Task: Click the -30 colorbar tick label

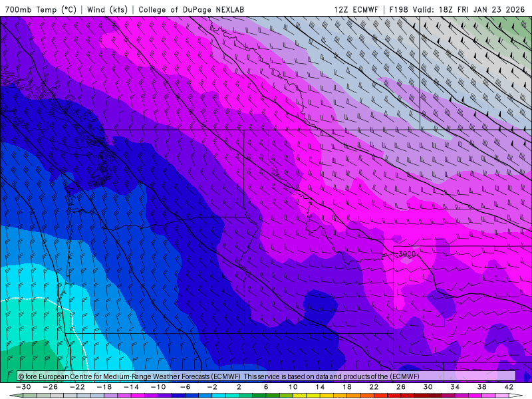Action: pyautogui.click(x=23, y=387)
